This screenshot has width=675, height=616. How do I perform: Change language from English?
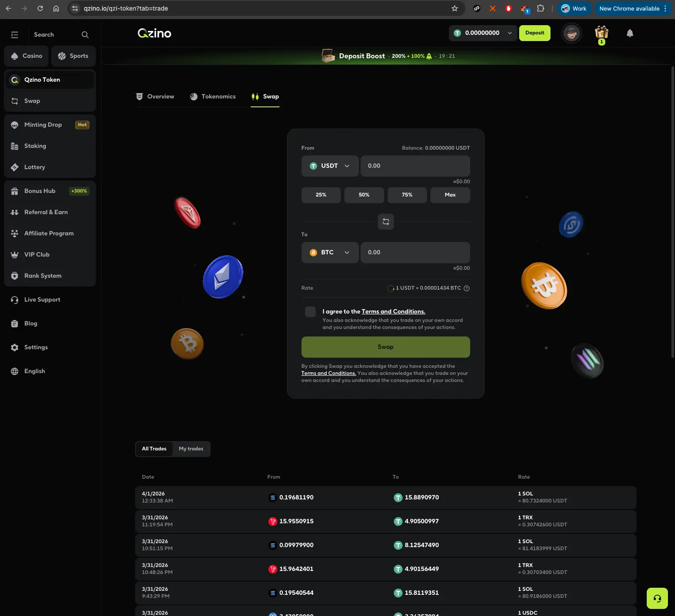(50, 371)
